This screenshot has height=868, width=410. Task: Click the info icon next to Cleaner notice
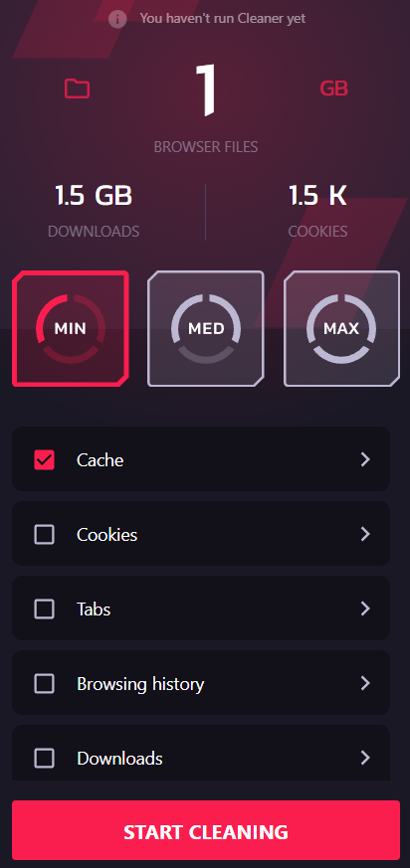(x=117, y=19)
